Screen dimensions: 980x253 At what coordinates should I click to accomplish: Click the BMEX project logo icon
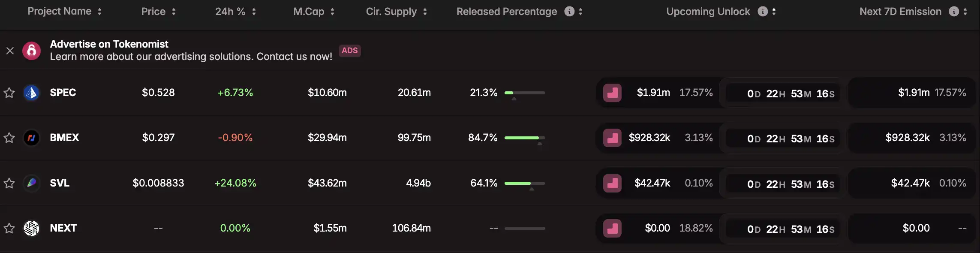(x=31, y=138)
